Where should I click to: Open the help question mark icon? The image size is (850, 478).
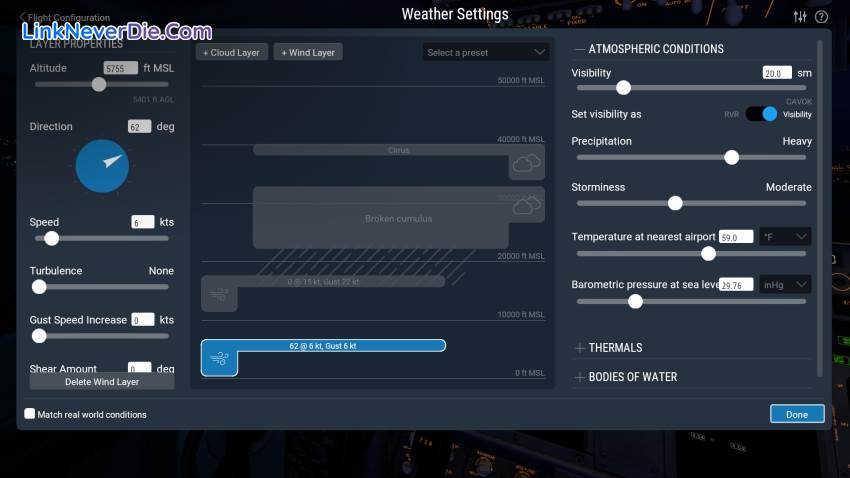coord(822,17)
